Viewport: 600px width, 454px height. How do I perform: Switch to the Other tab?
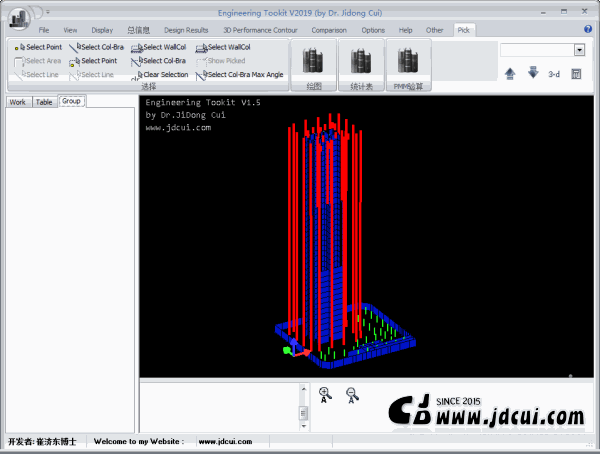click(434, 30)
